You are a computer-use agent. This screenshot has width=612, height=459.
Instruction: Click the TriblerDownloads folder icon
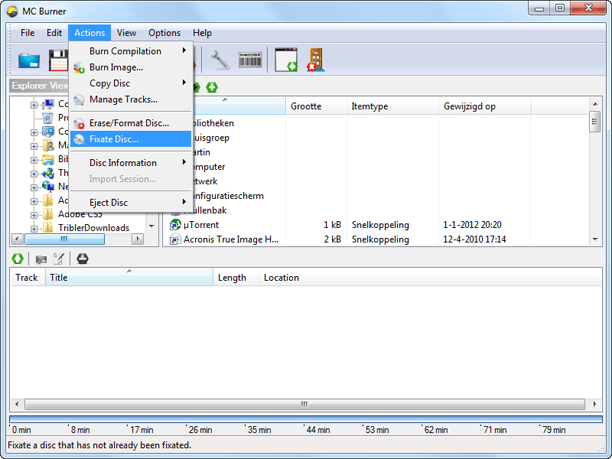point(48,228)
